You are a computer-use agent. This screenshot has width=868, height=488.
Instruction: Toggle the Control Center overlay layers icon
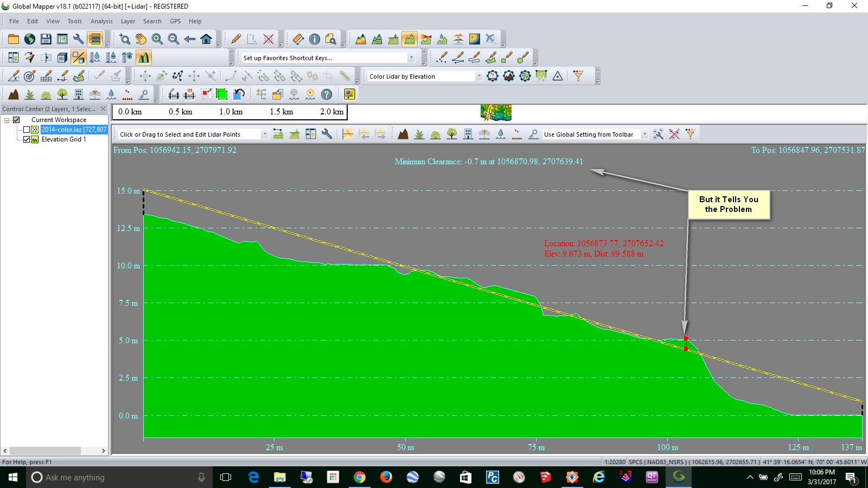coord(95,39)
